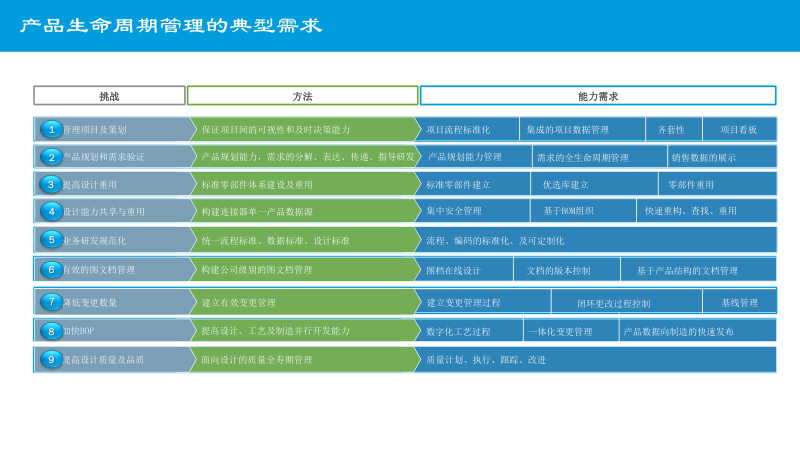
Task: Click the 流程、编码的标准化、及可定制化 cell
Action: [596, 240]
